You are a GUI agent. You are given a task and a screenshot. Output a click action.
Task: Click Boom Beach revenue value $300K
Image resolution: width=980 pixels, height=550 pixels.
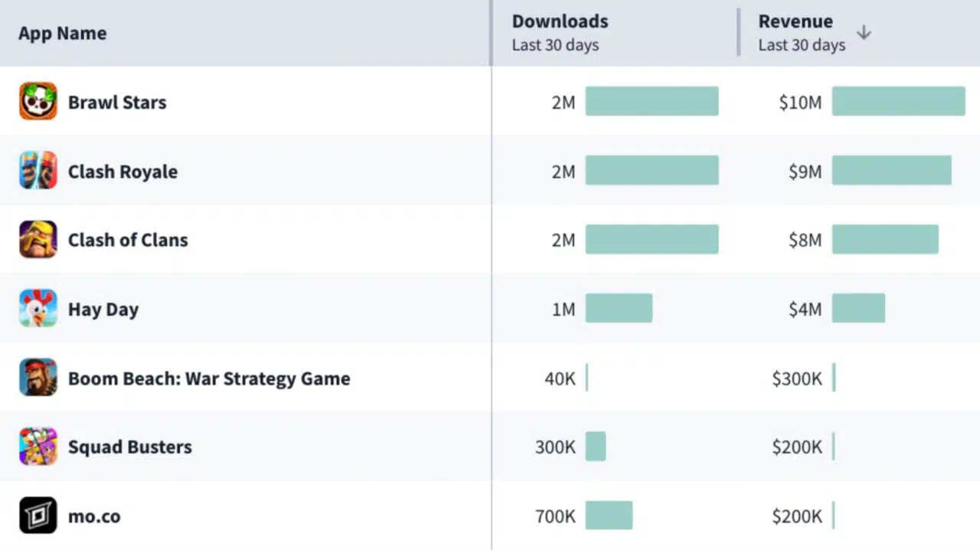click(797, 378)
